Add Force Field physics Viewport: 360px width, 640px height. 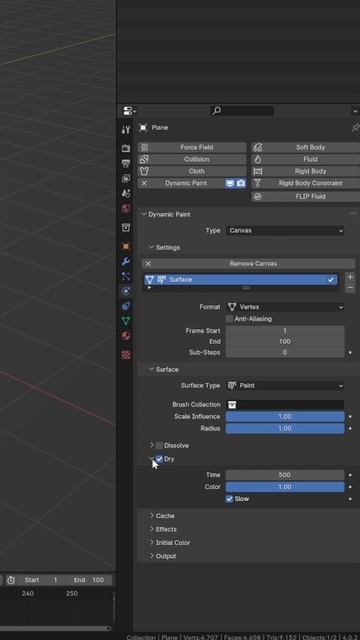tap(192, 147)
